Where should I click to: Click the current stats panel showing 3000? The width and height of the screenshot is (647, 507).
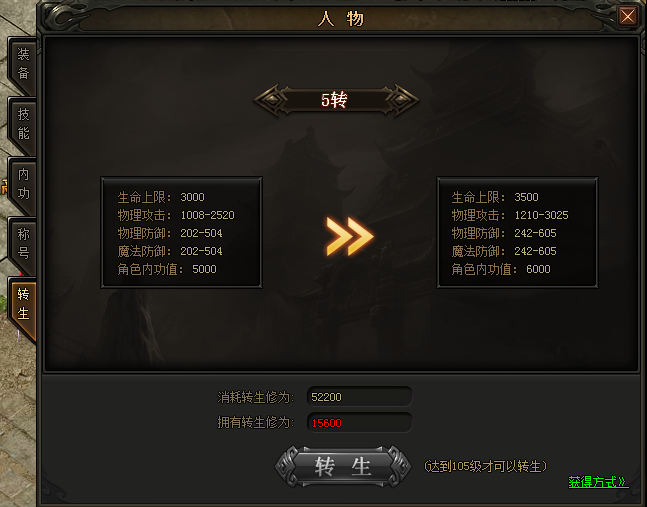click(x=182, y=233)
